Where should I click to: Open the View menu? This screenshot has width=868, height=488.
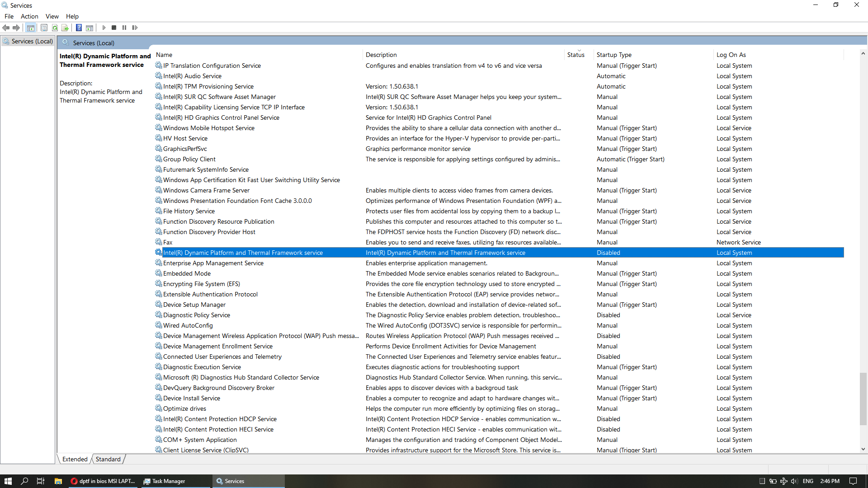click(x=52, y=16)
